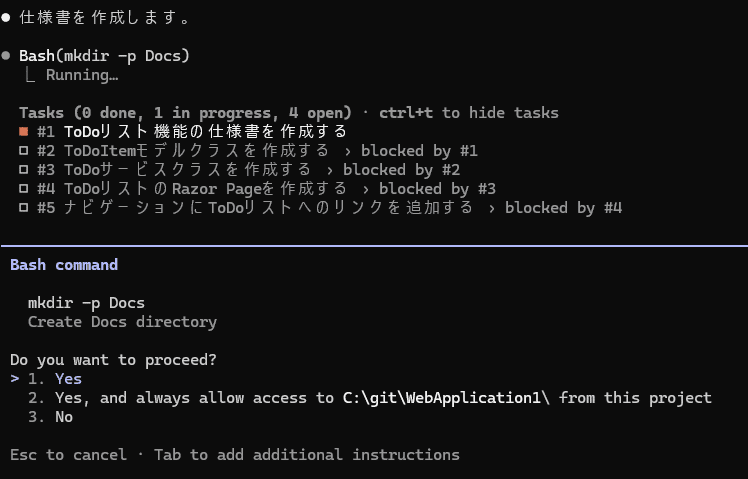This screenshot has width=748, height=479.
Task: Toggle the checkbox for task #3 ToDoサービスクラス
Action: point(23,170)
